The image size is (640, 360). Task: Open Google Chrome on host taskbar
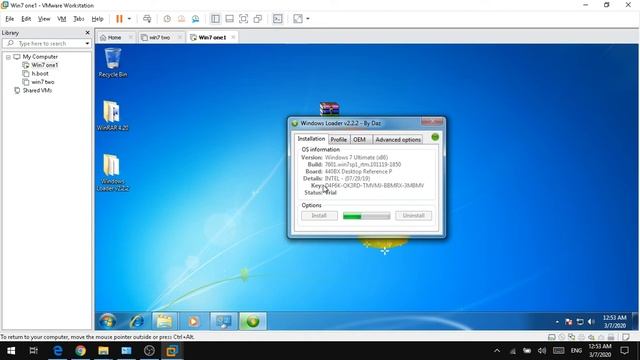[80, 351]
